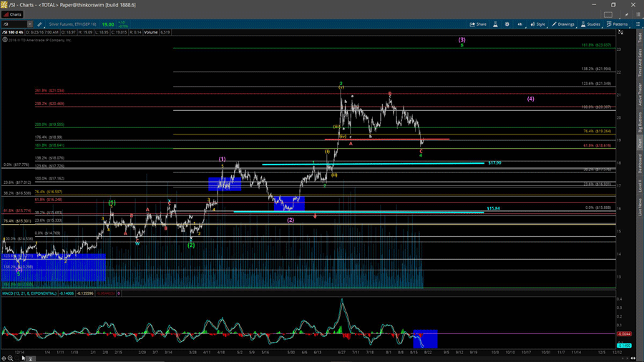Click the cyan $17.90 price level line
The height and width of the screenshot is (362, 644).
pyautogui.click(x=372, y=164)
